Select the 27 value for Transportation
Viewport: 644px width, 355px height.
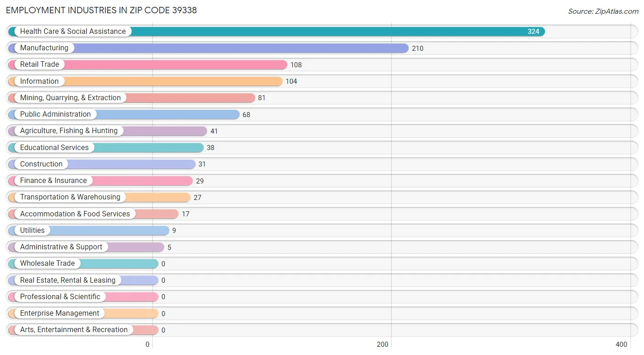[x=197, y=198]
